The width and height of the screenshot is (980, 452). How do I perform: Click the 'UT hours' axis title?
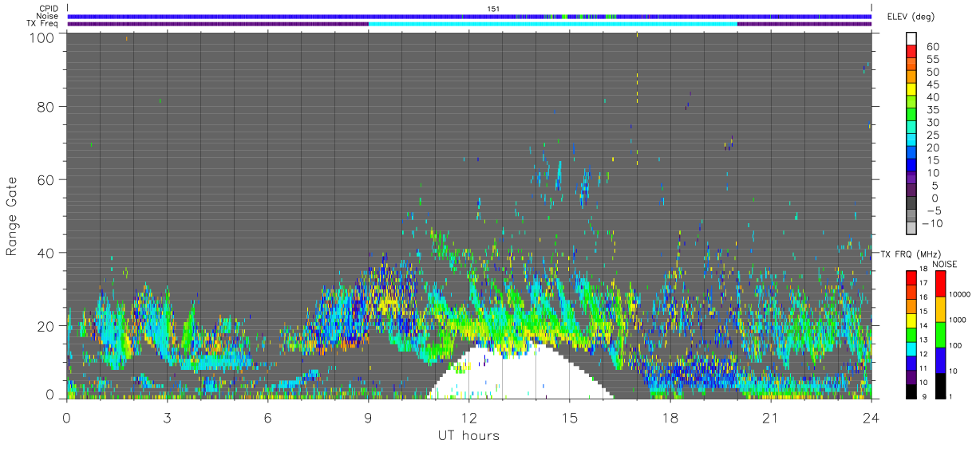pyautogui.click(x=468, y=435)
